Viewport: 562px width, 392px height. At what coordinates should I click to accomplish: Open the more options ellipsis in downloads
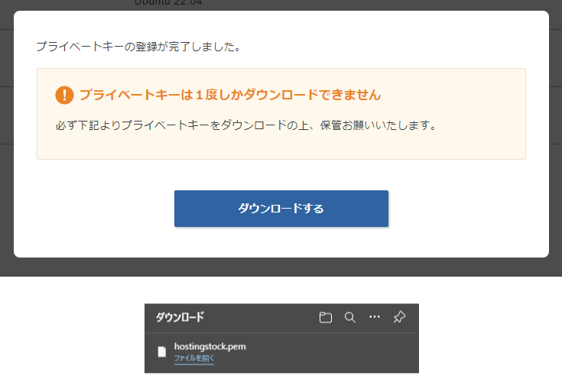coord(375,317)
